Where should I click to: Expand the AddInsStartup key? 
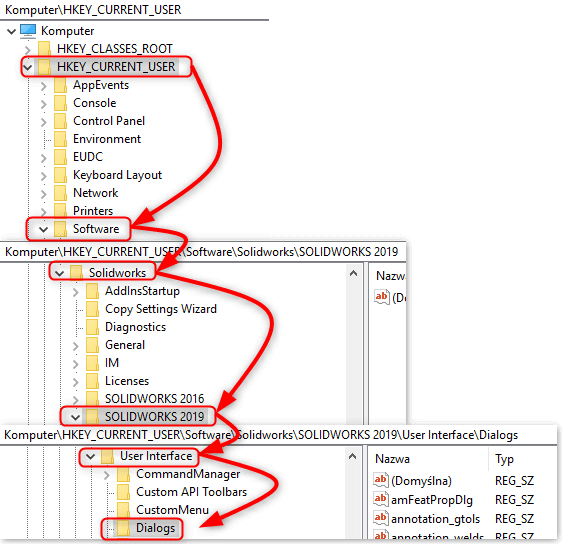75,292
